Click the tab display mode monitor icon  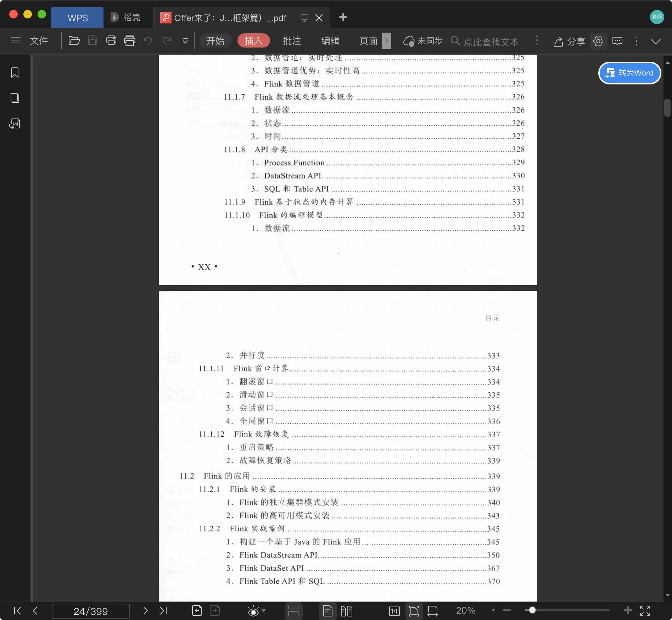[x=304, y=18]
